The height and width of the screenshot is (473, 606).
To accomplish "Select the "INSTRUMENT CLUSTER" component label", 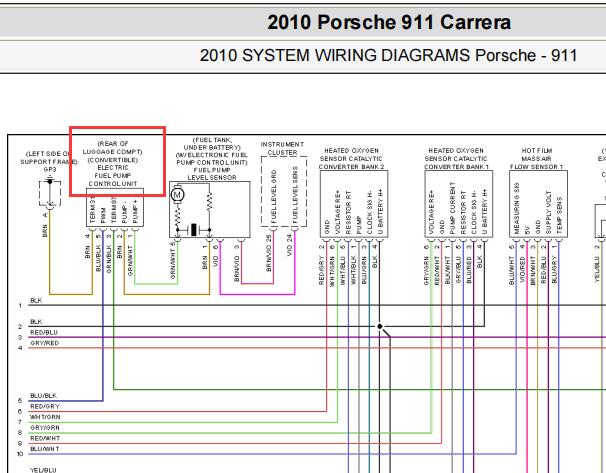I will (282, 148).
